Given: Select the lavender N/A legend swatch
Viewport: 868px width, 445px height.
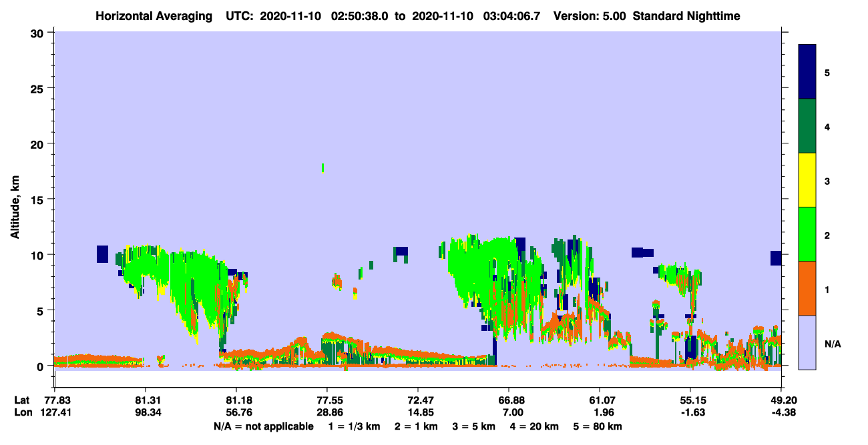Looking at the screenshot, I should coord(807,342).
